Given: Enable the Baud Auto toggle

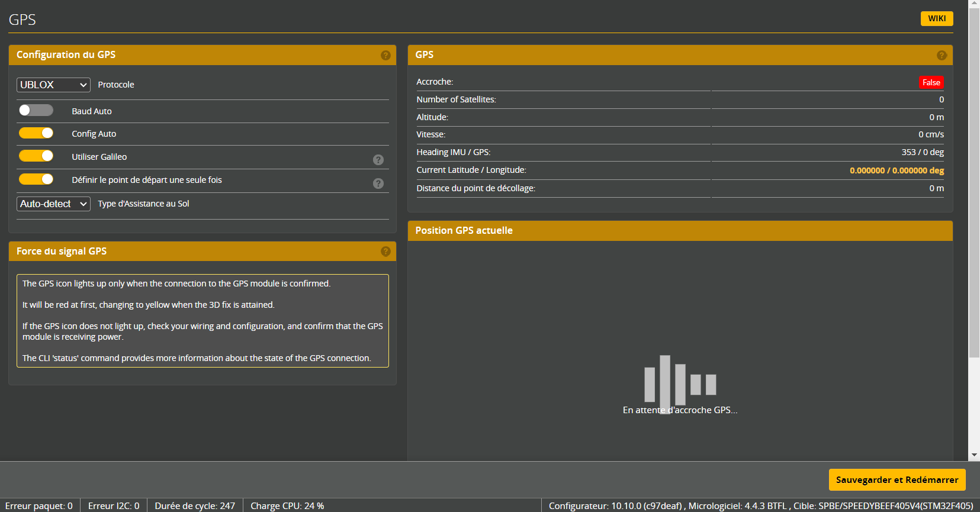Looking at the screenshot, I should [36, 111].
